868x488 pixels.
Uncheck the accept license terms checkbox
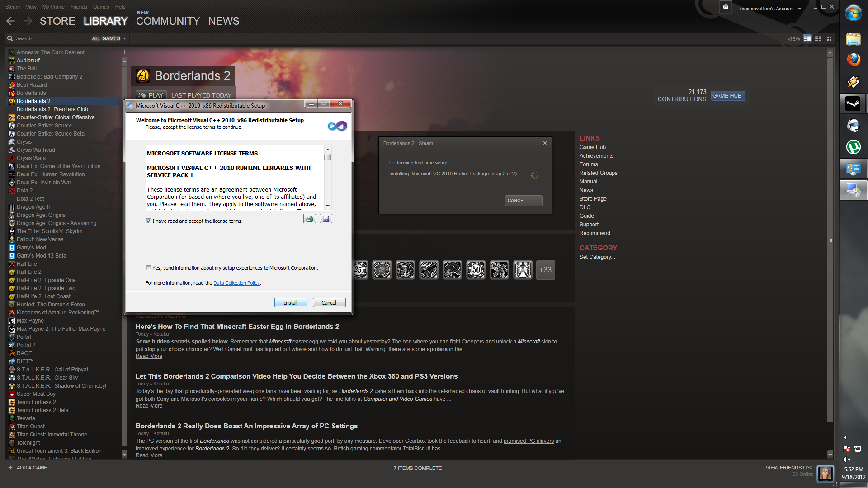(148, 221)
